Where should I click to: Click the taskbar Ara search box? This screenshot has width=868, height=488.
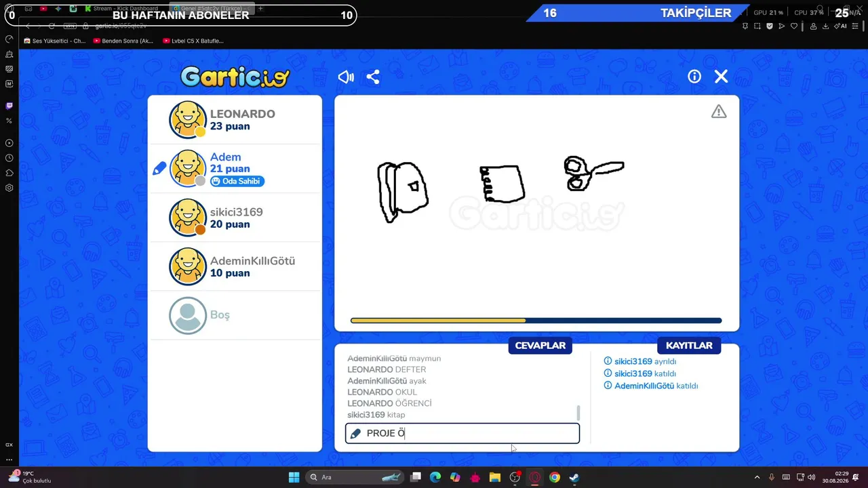[355, 477]
